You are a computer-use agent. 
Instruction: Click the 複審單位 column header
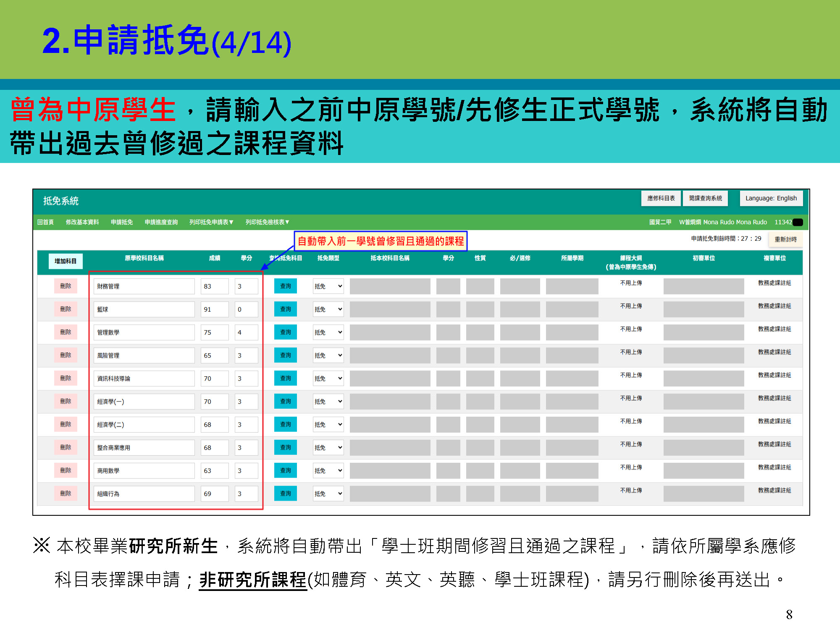(x=774, y=258)
